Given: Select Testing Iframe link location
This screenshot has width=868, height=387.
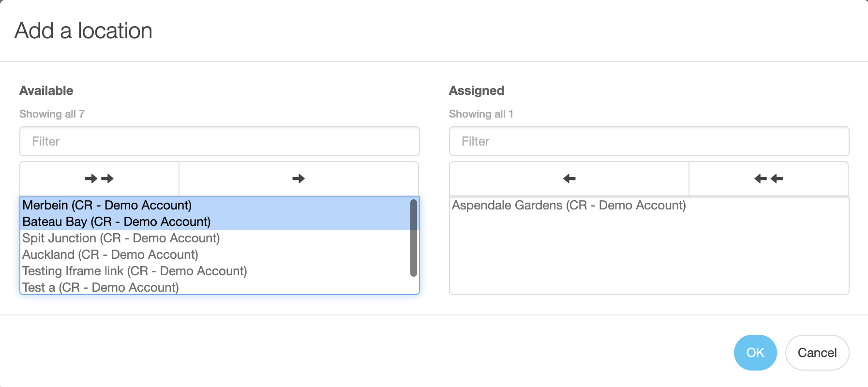Looking at the screenshot, I should coord(216,271).
